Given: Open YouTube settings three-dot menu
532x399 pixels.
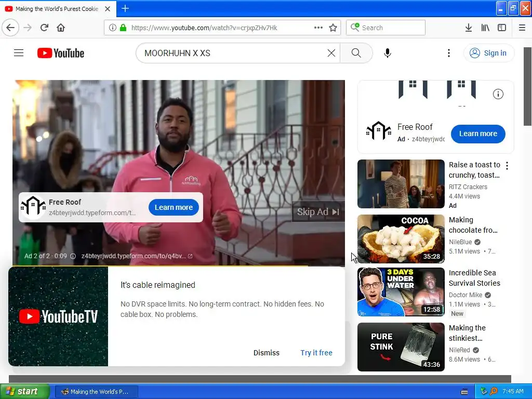Looking at the screenshot, I should pyautogui.click(x=448, y=53).
